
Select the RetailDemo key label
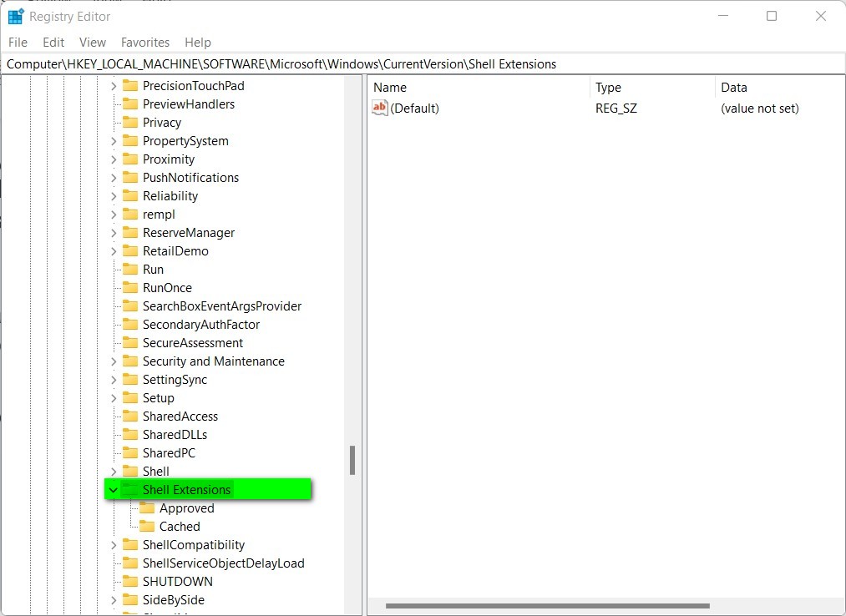(x=175, y=250)
